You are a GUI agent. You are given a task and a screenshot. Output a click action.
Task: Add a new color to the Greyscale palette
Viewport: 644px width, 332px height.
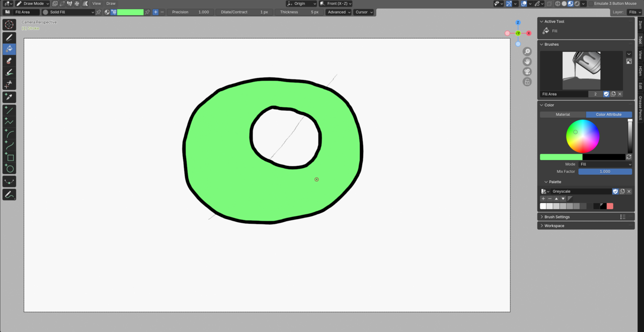[543, 198]
